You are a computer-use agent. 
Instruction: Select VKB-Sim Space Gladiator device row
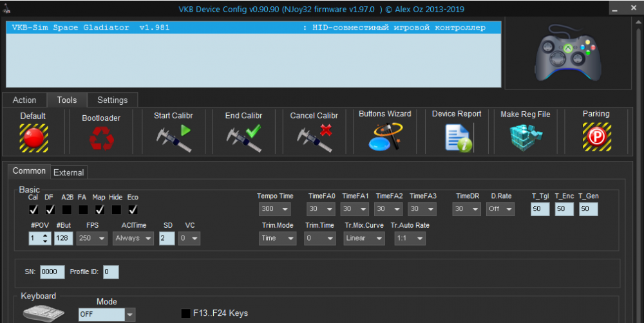pyautogui.click(x=253, y=28)
